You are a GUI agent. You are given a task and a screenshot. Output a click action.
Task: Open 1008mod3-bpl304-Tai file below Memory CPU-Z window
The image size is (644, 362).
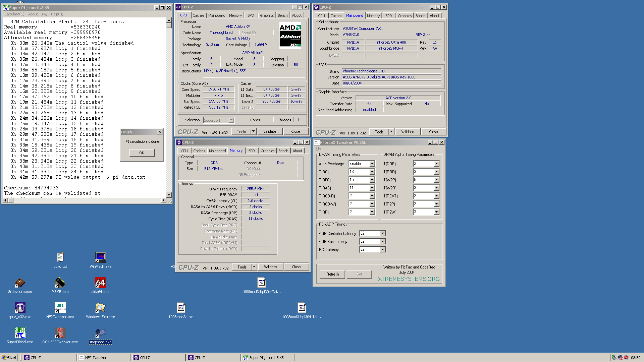click(x=261, y=286)
